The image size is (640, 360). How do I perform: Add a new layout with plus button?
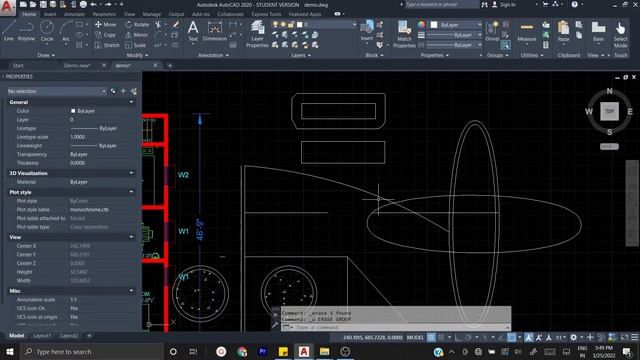coord(89,336)
